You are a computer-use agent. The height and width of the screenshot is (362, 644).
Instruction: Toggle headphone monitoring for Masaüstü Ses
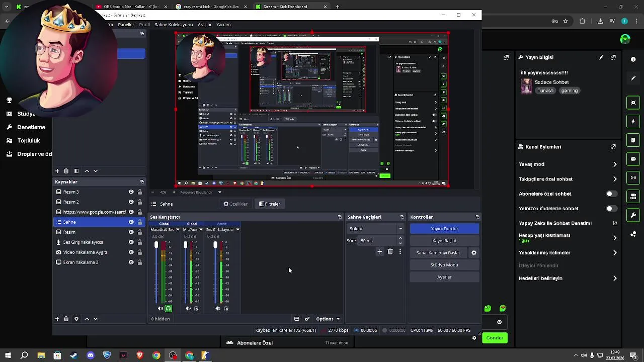tap(169, 309)
